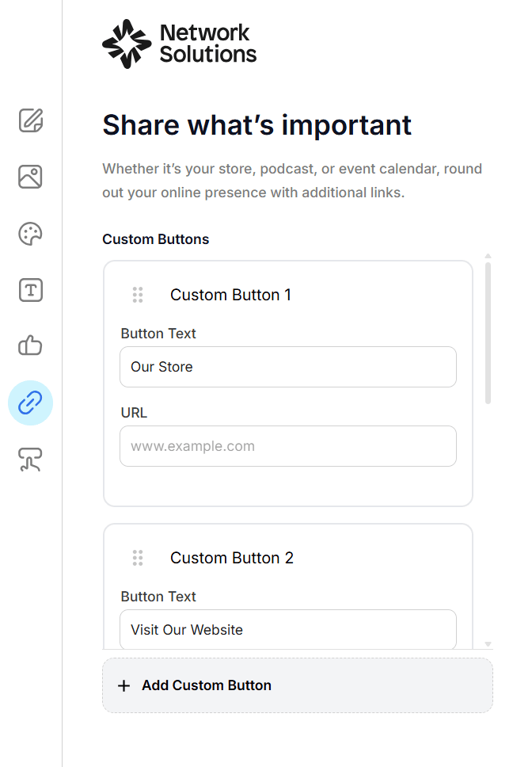The image size is (532, 767).
Task: Click the drag handle of Custom Button 2
Action: coord(138,558)
